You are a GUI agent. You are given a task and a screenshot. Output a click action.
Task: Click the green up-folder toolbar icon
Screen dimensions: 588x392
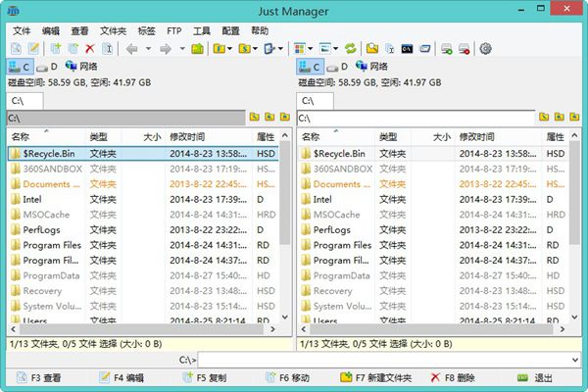click(x=198, y=48)
